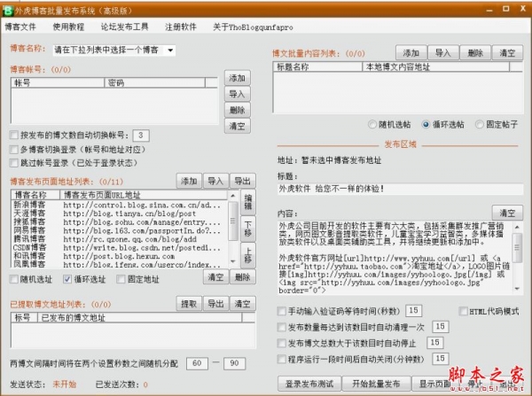Enable 按发布的博文数自动切换帐号 checkbox

[x=14, y=136]
